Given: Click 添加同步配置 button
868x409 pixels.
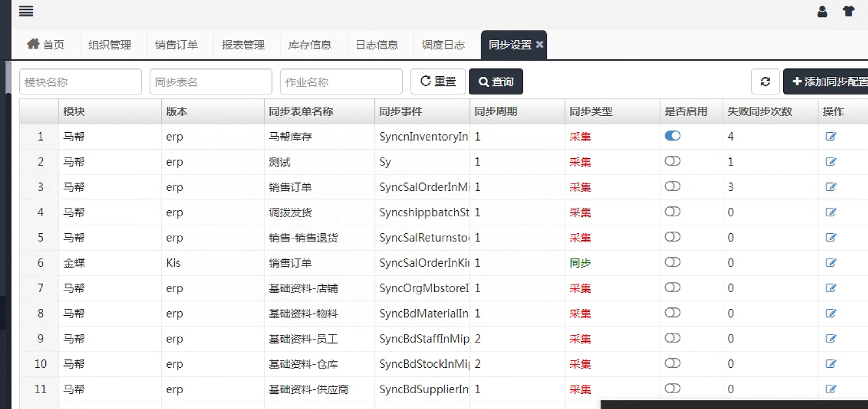Looking at the screenshot, I should pyautogui.click(x=826, y=81).
